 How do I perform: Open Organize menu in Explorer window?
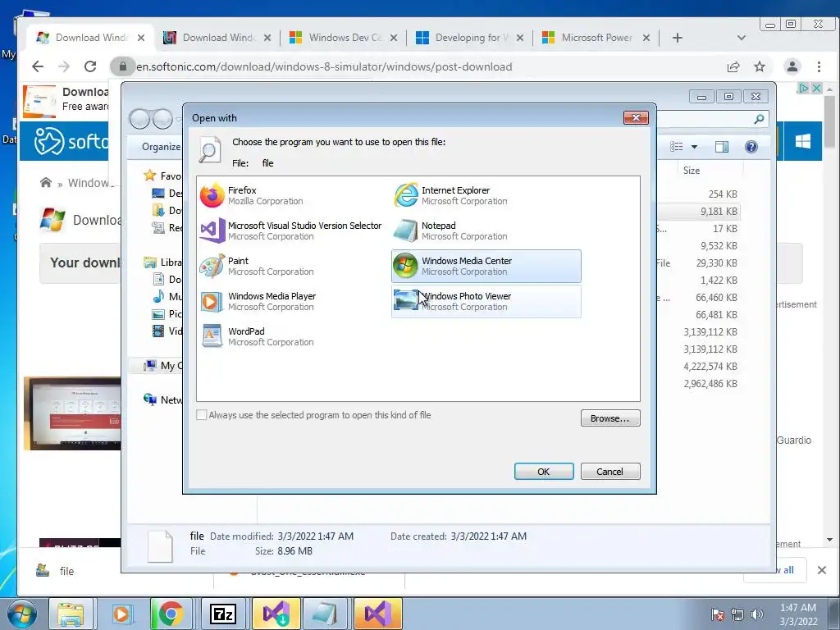coord(161,147)
